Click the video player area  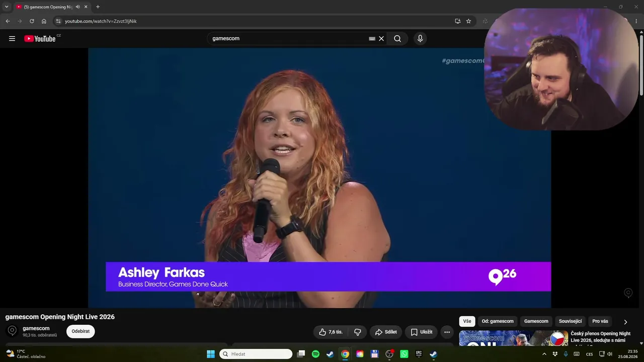click(x=319, y=177)
